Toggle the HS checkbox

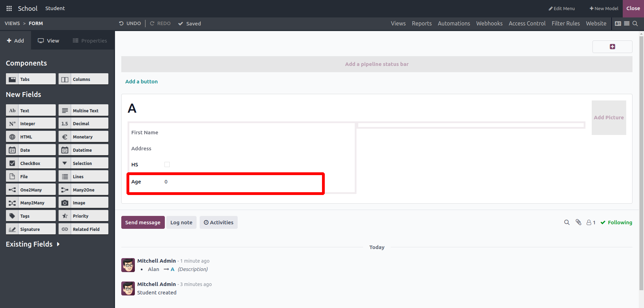(x=167, y=165)
